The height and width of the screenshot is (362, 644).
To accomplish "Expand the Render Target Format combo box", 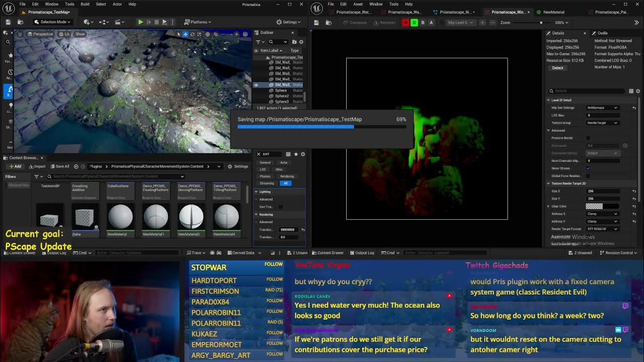I will pyautogui.click(x=602, y=229).
